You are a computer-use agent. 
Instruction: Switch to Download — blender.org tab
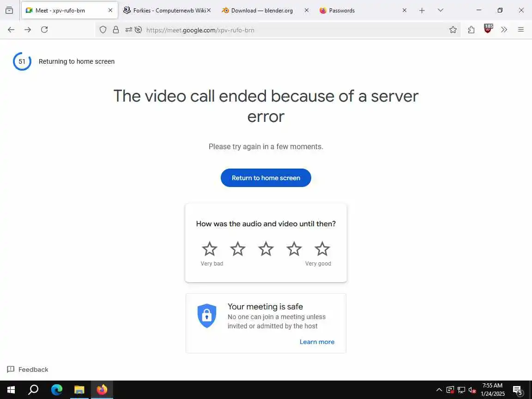(261, 11)
